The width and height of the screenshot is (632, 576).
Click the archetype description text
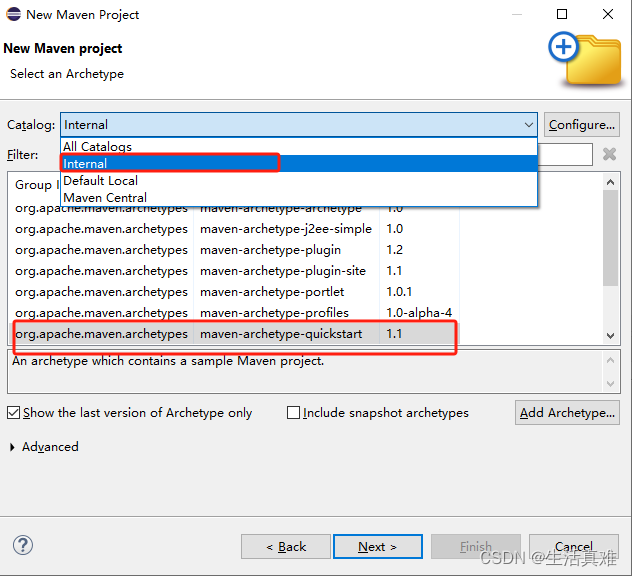click(168, 361)
